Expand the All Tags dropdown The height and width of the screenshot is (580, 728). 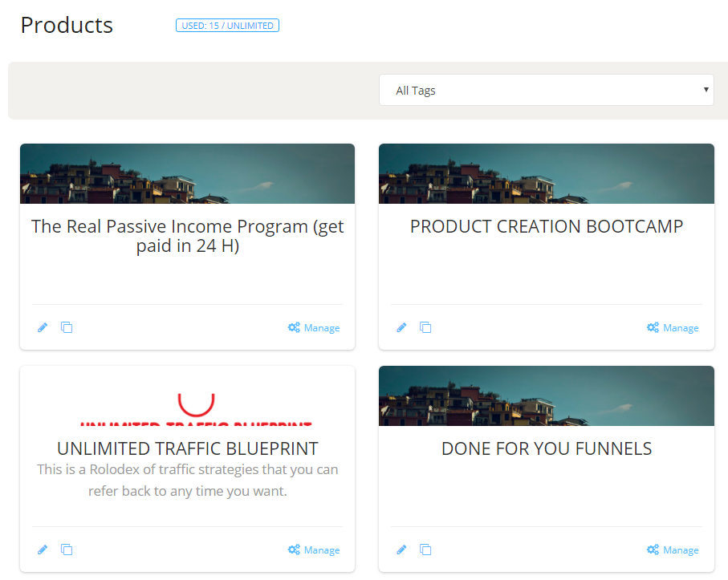coord(546,90)
